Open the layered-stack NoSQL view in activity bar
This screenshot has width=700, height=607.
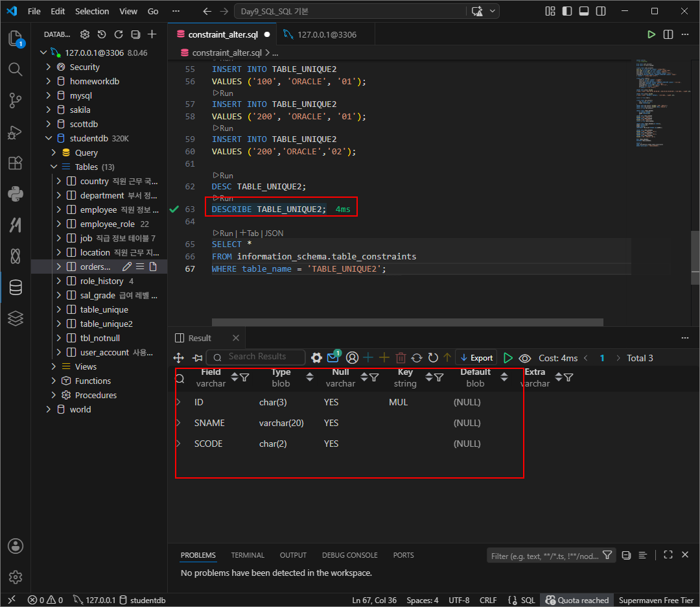(15, 318)
